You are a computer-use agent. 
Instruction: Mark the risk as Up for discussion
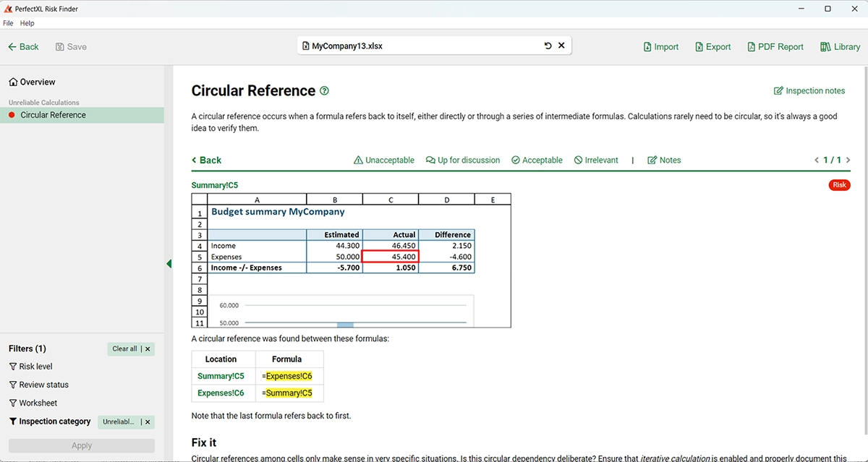click(x=463, y=161)
